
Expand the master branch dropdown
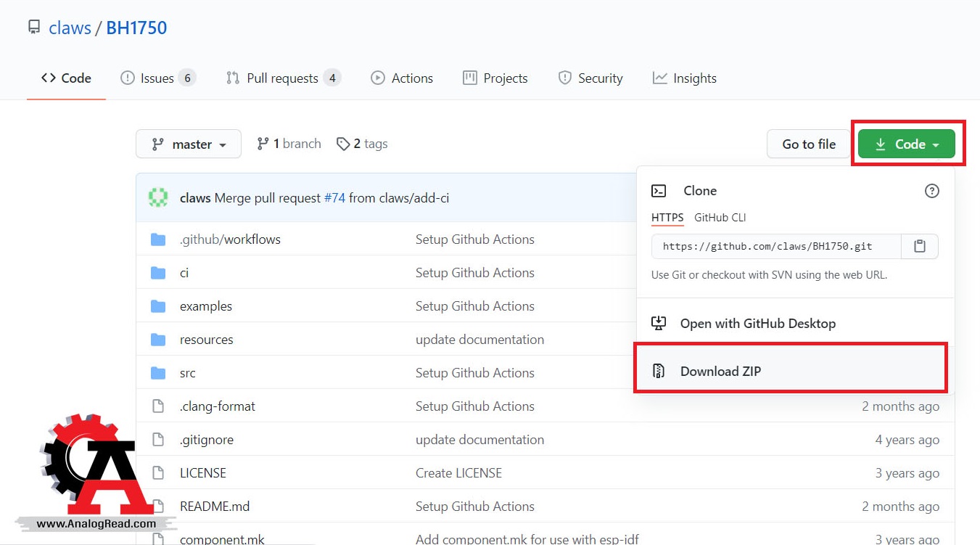pos(188,144)
